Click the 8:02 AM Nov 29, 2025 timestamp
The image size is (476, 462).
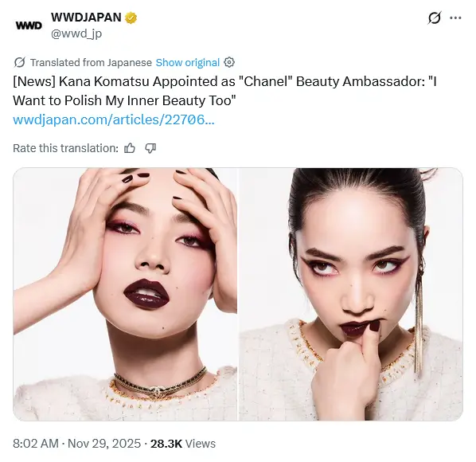(76, 444)
